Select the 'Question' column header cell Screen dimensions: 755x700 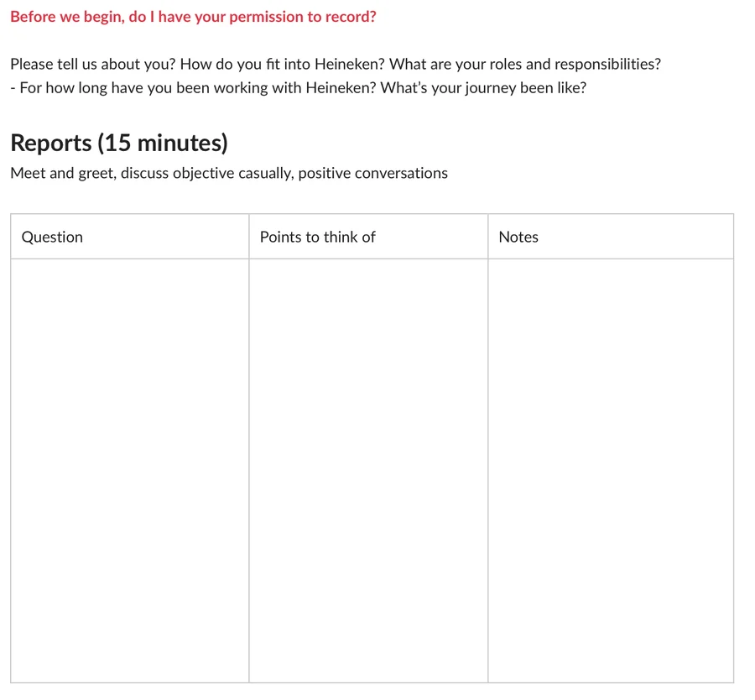click(x=130, y=237)
